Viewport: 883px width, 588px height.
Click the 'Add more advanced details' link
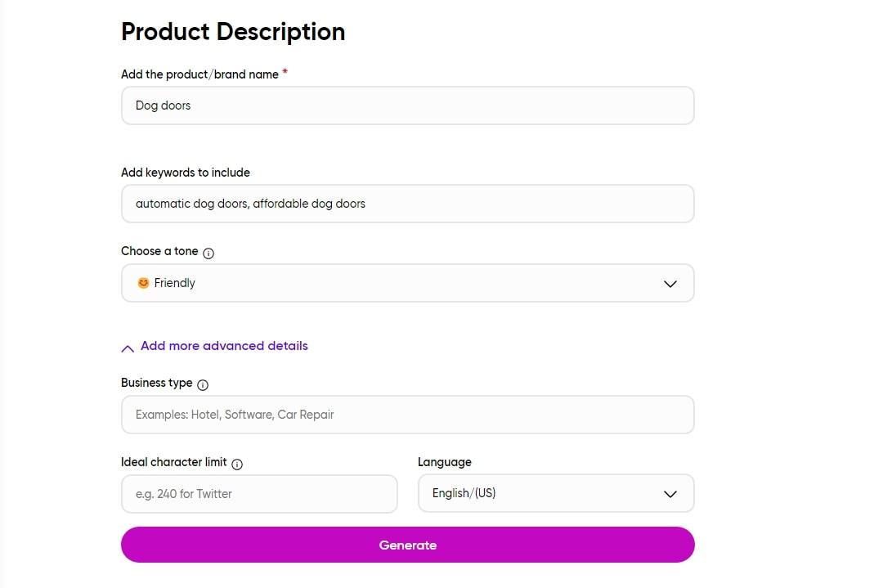[x=224, y=346]
